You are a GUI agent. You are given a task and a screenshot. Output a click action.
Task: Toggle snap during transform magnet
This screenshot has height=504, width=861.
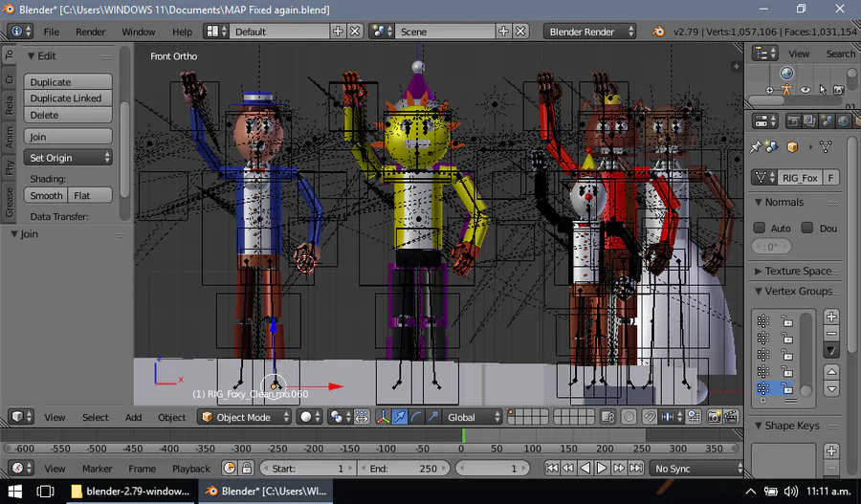click(650, 417)
